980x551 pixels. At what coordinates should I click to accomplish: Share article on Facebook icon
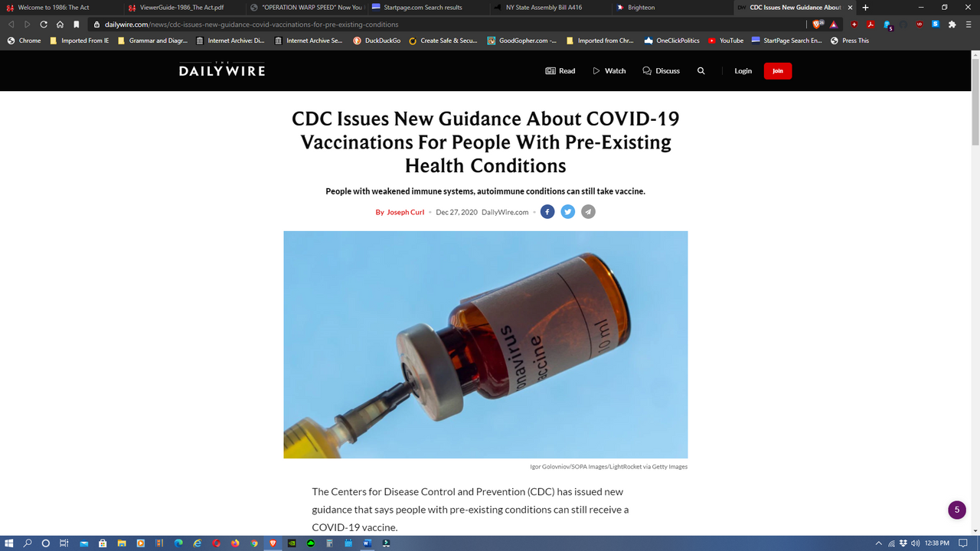coord(547,212)
